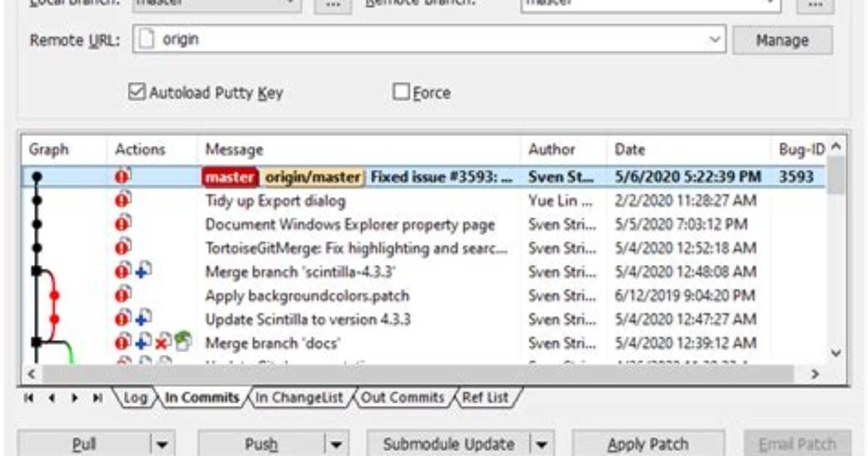Switch to the Out Commits tab
868x456 pixels.
click(x=403, y=397)
